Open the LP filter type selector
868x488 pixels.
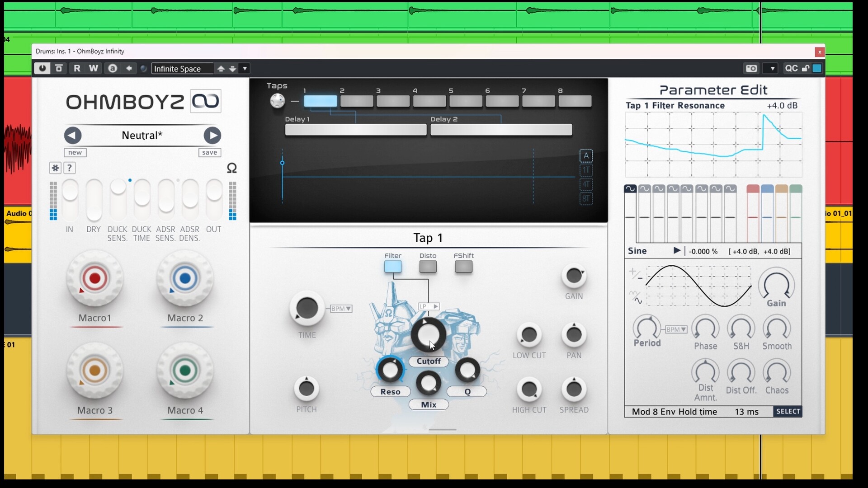(429, 306)
